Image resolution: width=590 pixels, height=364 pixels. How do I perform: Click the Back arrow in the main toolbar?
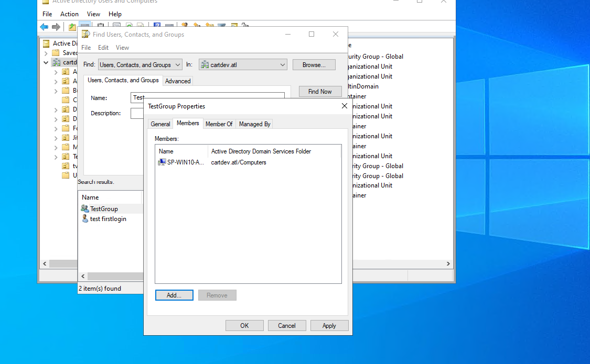(44, 27)
